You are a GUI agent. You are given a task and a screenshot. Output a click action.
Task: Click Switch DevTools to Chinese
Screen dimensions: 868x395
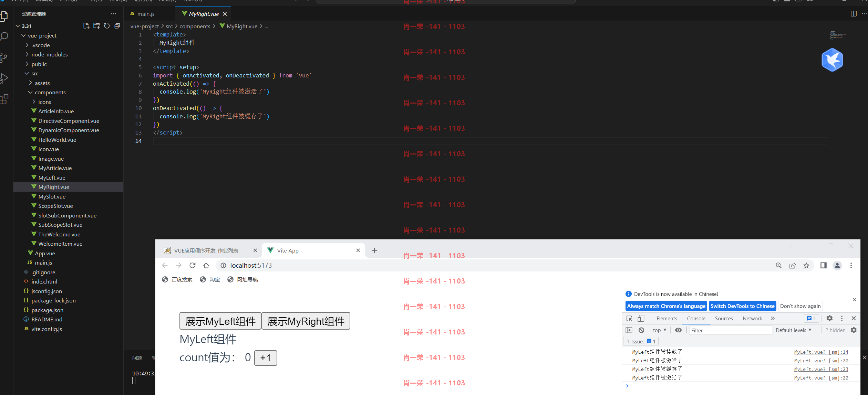pyautogui.click(x=742, y=306)
